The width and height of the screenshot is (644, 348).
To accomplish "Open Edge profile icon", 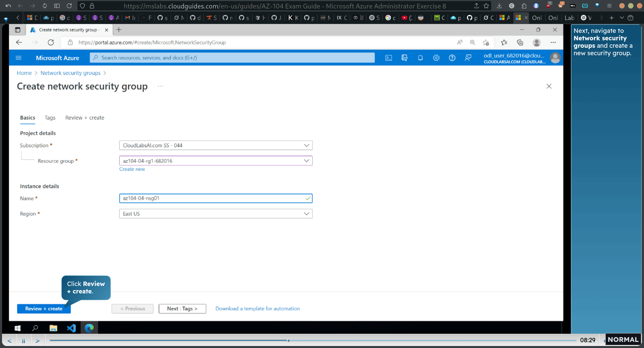I will tap(536, 42).
